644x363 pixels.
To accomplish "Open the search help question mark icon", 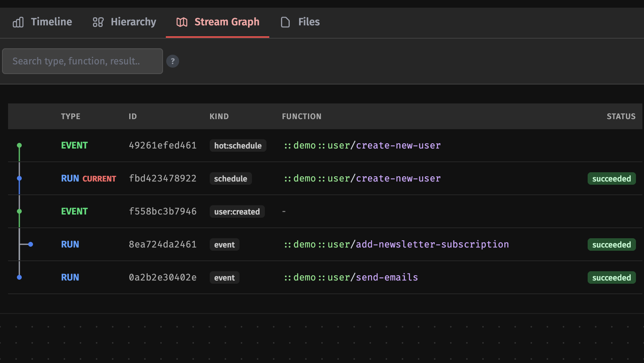I will coord(173,61).
